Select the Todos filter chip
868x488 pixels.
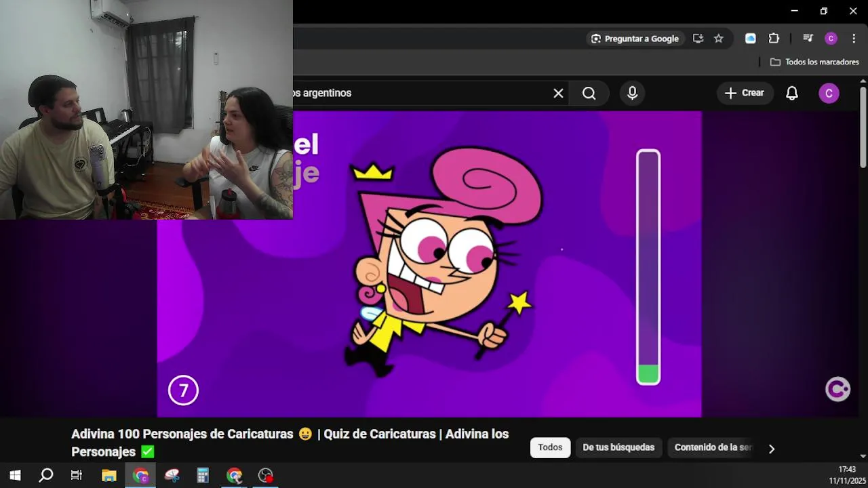[550, 447]
